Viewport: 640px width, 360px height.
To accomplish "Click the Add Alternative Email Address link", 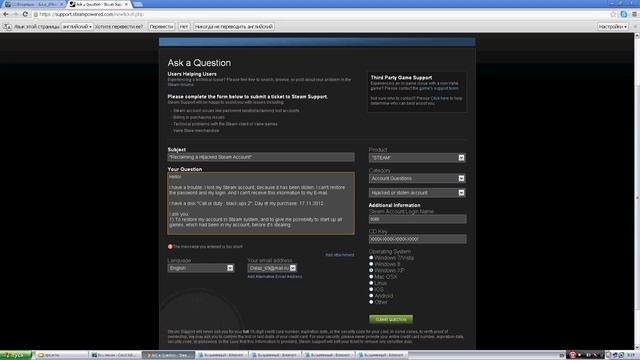I will pos(275,277).
